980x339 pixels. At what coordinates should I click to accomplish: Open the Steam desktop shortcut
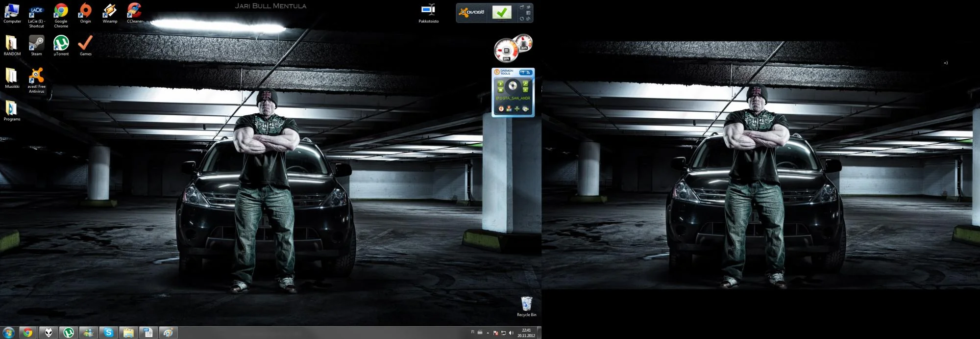36,44
